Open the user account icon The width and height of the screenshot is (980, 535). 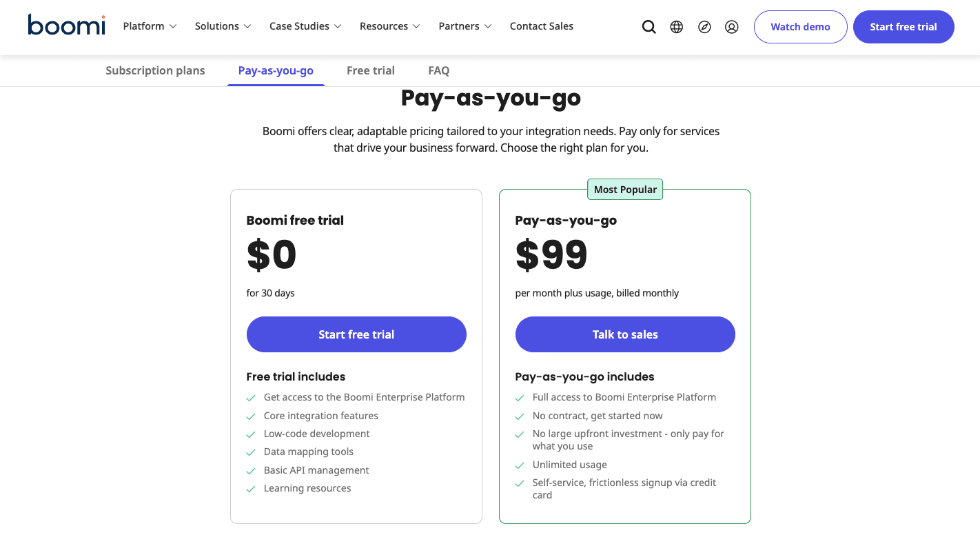(x=732, y=27)
